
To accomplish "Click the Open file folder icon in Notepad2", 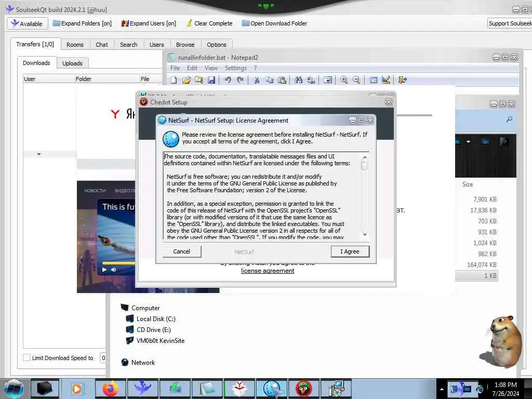I will point(187,80).
